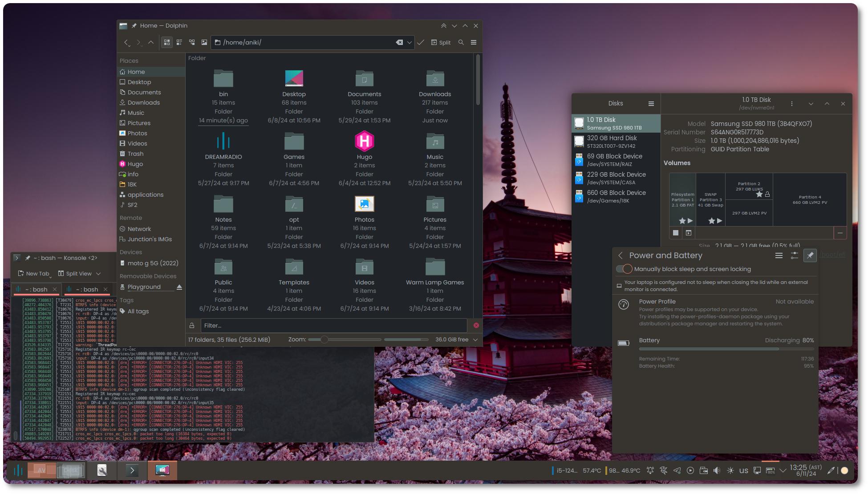
Task: Unmount selected partition with stop button
Action: pyautogui.click(x=676, y=233)
